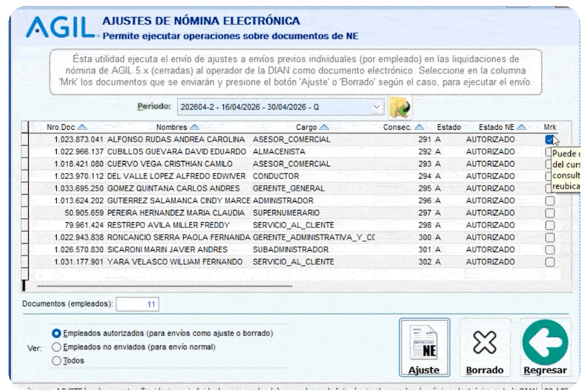This screenshot has height=392, width=588.
Task: Check Mrk for PEREIRA HERNANDEZ MARIA CLAUDIA
Action: tap(549, 213)
